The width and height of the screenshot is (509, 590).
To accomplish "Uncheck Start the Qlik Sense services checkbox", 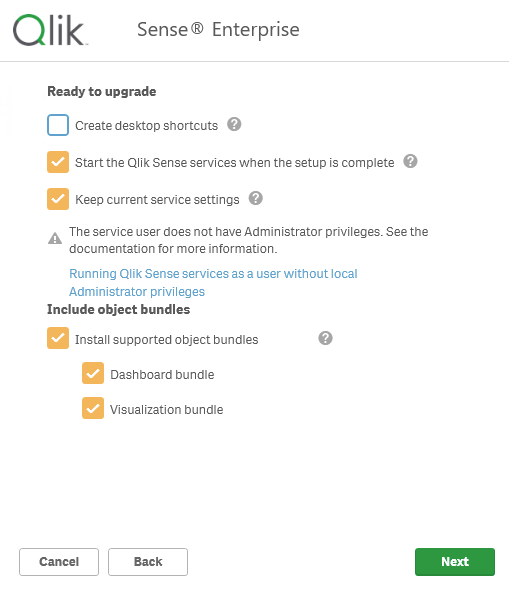I will pos(58,162).
